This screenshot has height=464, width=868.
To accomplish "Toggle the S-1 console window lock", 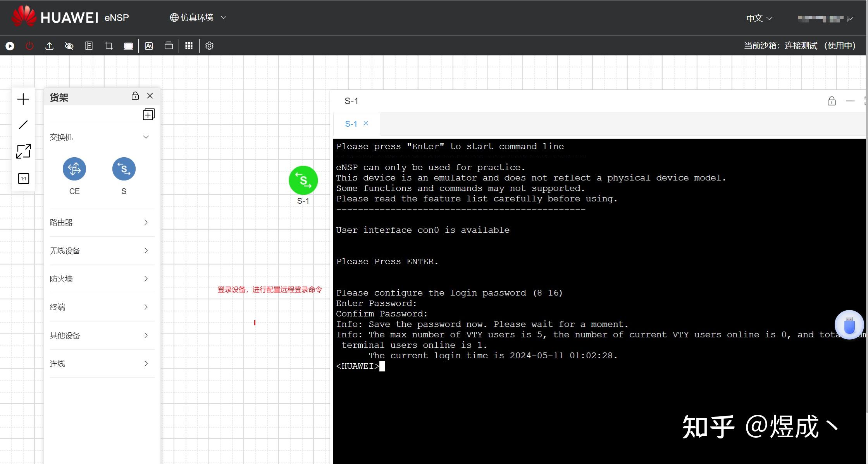I will pyautogui.click(x=832, y=101).
